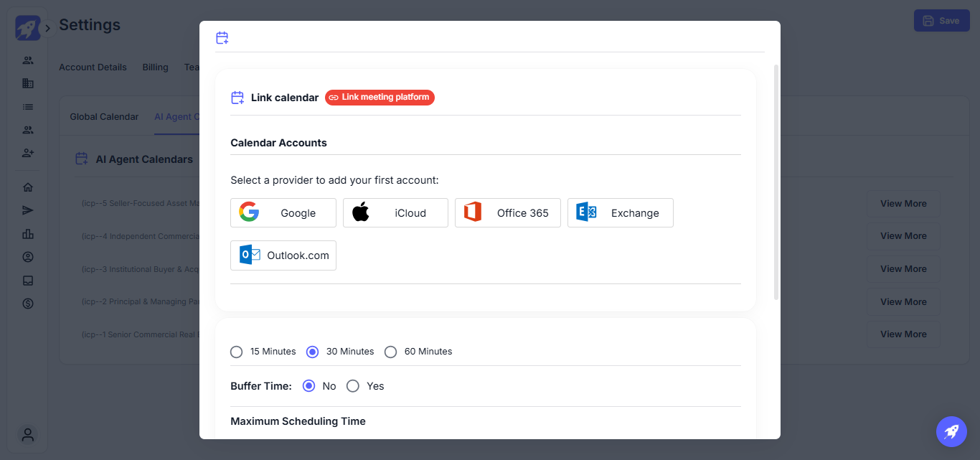Open the dollar sign billing sidebar icon
The width and height of the screenshot is (980, 460).
click(28, 304)
